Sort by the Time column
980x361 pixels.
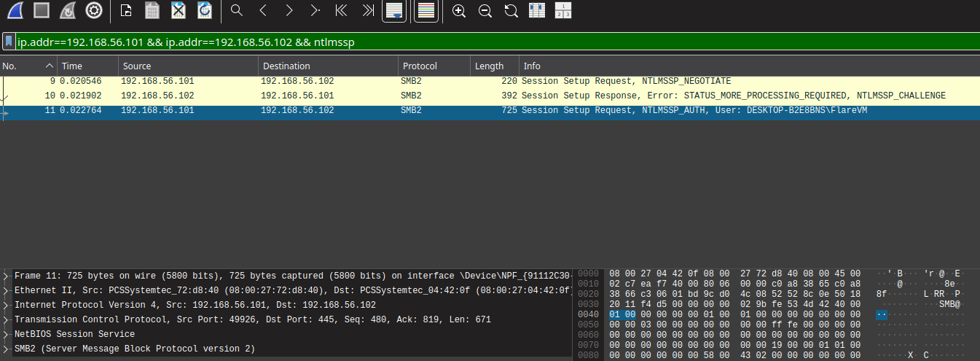click(x=86, y=66)
